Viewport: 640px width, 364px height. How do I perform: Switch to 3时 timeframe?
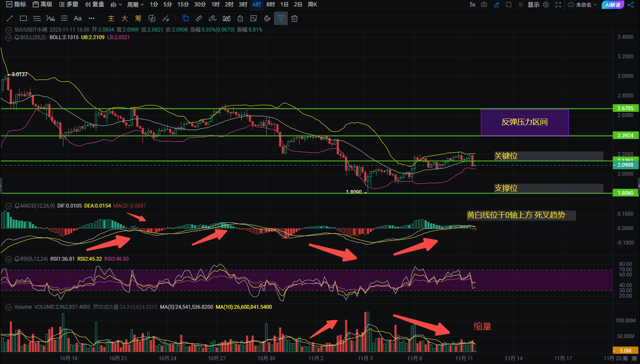[x=243, y=4]
